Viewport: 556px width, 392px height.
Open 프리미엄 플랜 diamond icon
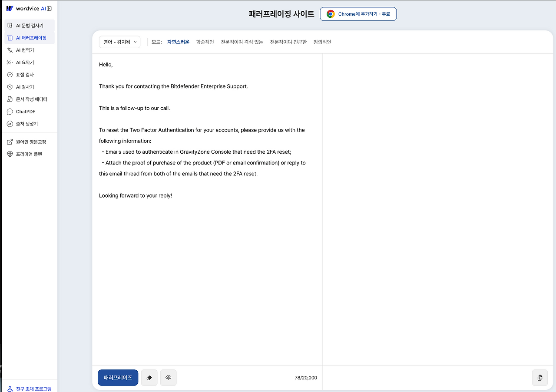click(x=28, y=154)
